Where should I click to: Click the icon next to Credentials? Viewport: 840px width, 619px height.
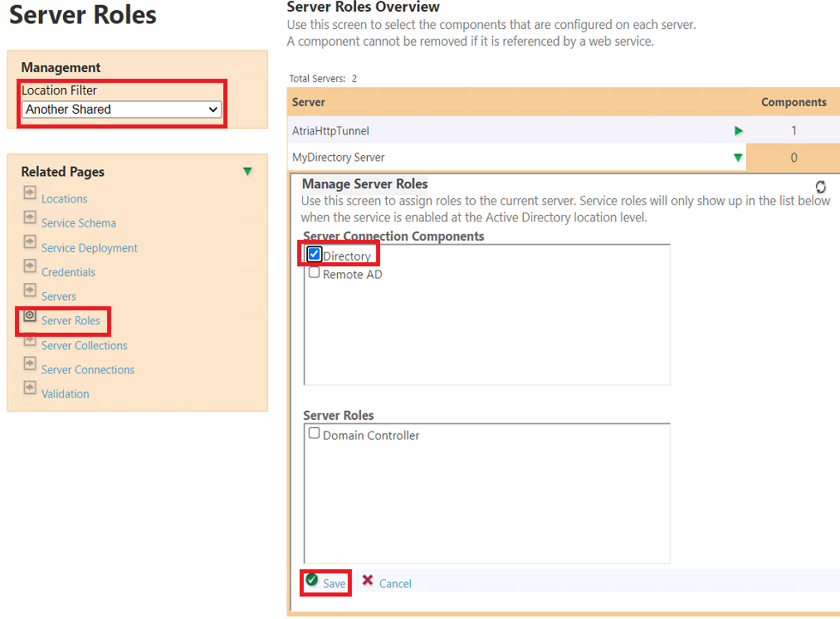[x=30, y=267]
